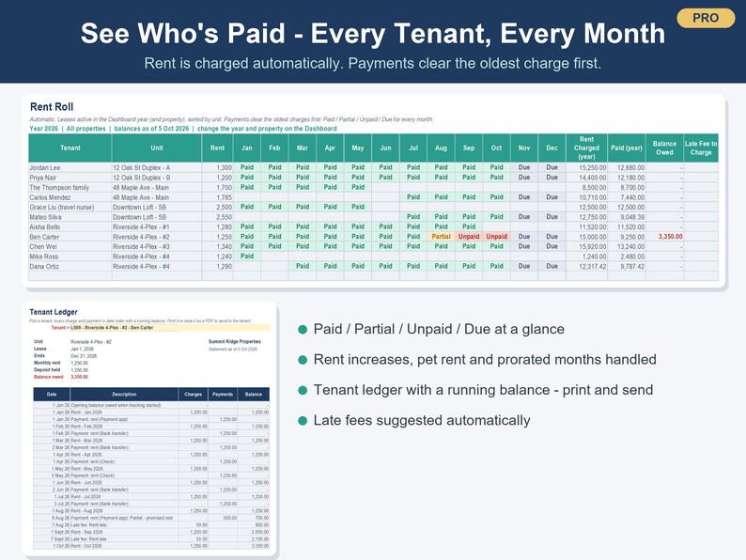Select the 'Jan' month column header

[246, 148]
